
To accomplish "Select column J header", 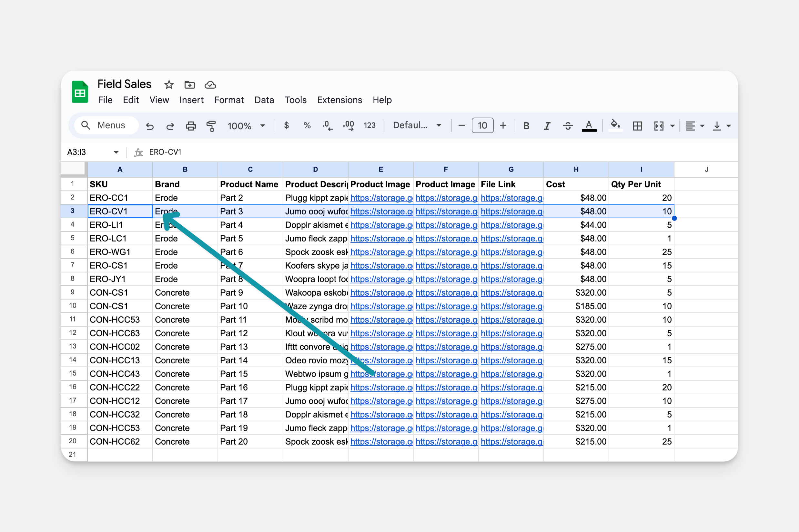I will tap(706, 169).
